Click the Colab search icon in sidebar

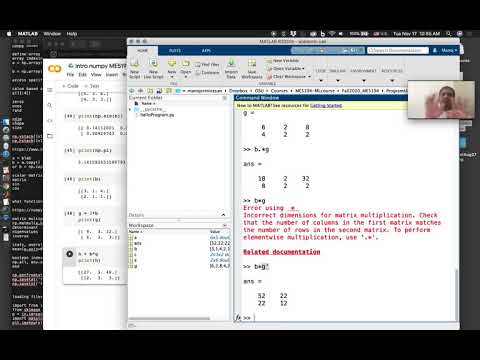tap(50, 105)
